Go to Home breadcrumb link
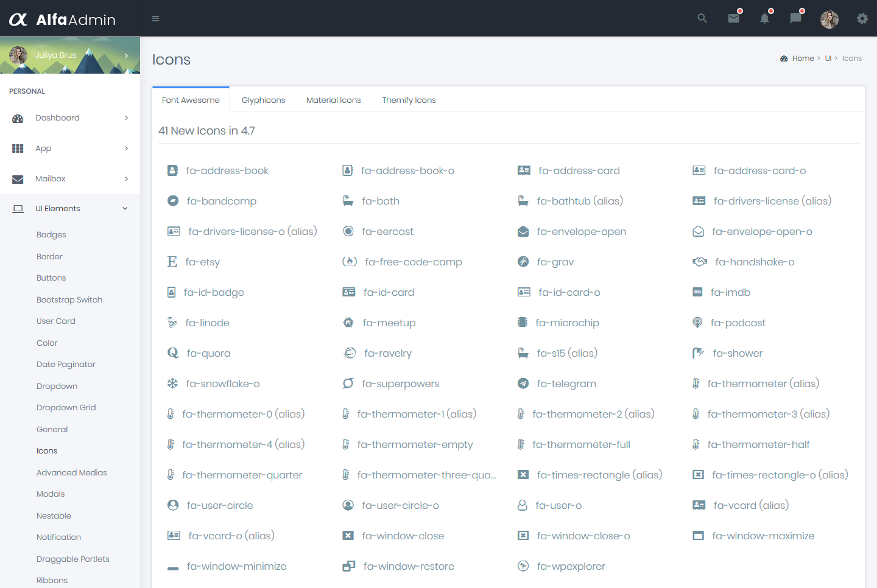Screen dimensions: 877x588 [803, 58]
